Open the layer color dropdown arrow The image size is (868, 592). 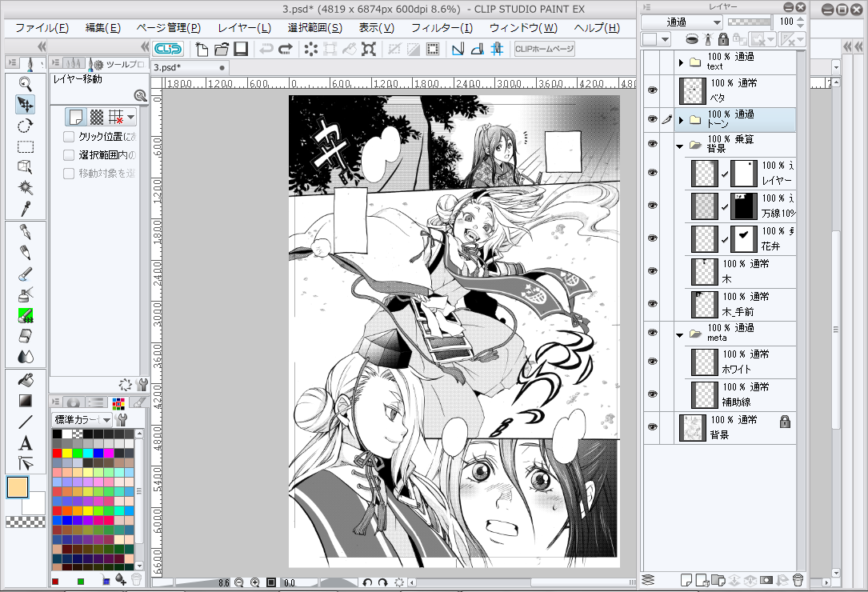[666, 39]
